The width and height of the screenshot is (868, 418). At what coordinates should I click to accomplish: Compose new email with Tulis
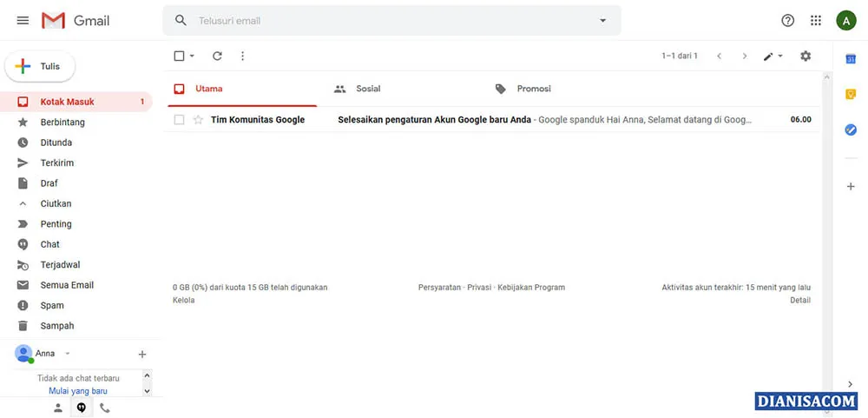coord(40,67)
